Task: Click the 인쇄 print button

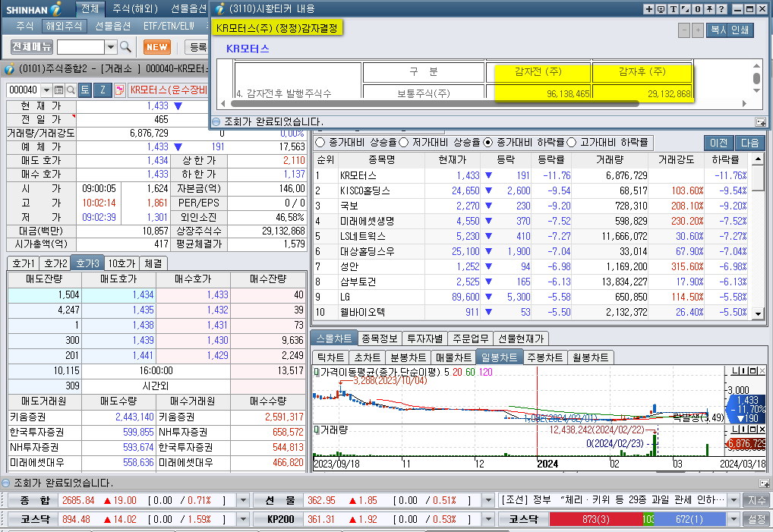Action: pyautogui.click(x=740, y=30)
